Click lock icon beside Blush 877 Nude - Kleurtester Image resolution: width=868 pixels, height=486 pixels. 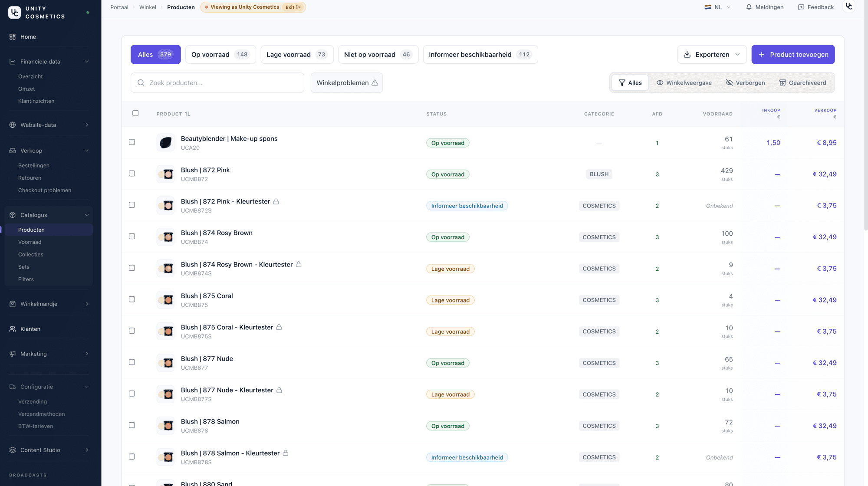[x=279, y=390]
